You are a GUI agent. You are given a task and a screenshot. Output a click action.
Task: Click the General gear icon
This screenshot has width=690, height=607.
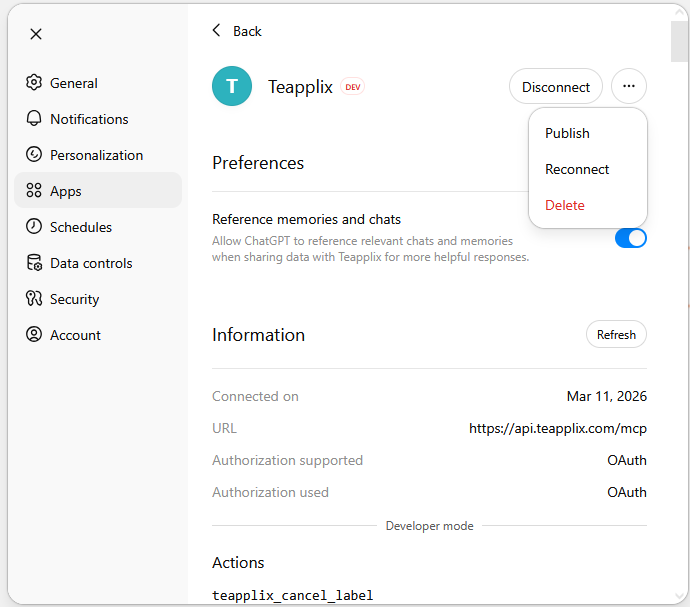pyautogui.click(x=34, y=83)
